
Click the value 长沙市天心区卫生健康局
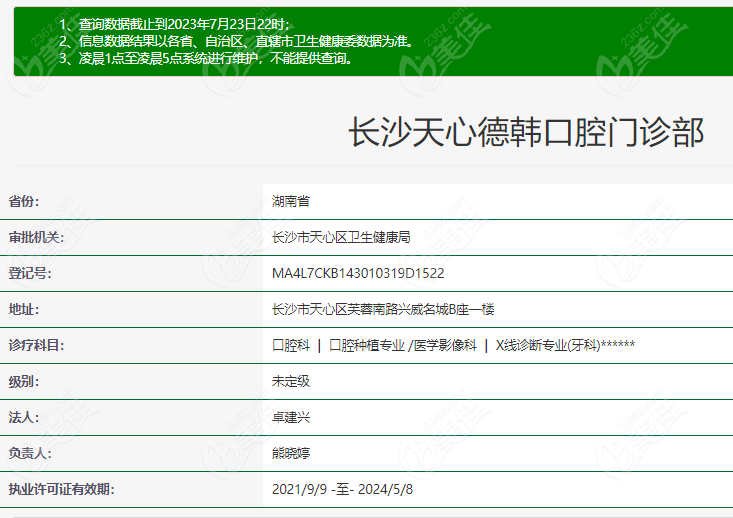click(x=341, y=237)
